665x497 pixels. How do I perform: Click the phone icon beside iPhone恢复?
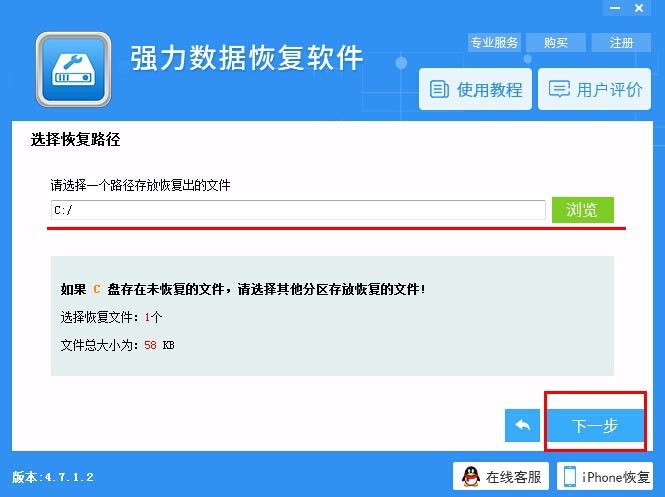tap(570, 477)
